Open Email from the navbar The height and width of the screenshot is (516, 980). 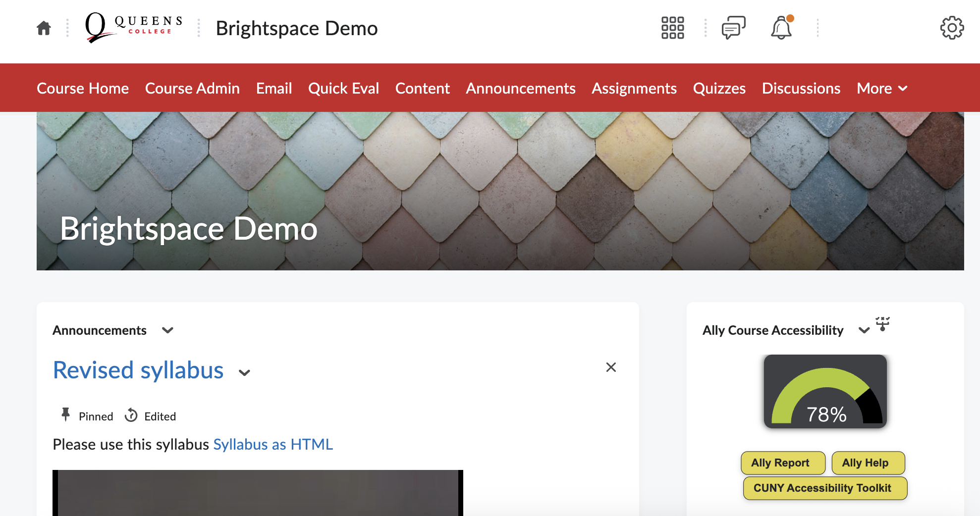274,88
